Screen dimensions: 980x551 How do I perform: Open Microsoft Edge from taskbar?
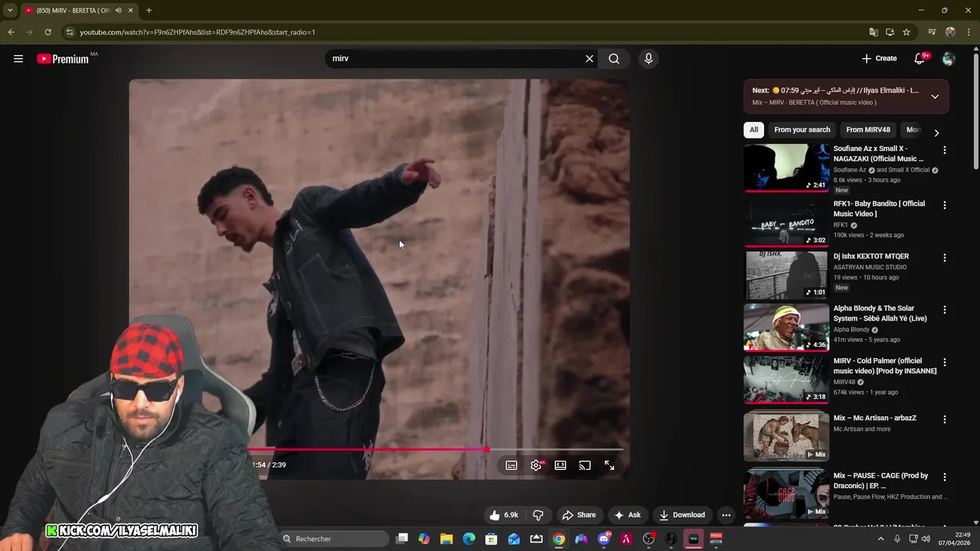[x=469, y=539]
